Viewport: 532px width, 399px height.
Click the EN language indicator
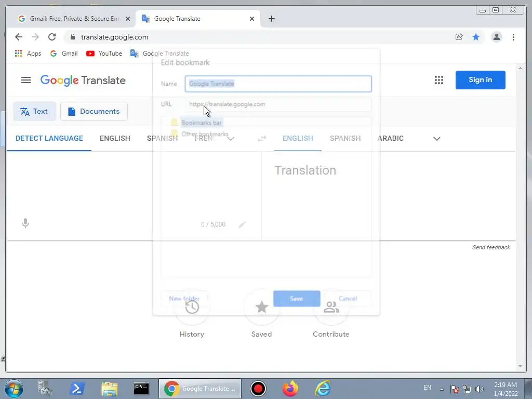point(427,388)
